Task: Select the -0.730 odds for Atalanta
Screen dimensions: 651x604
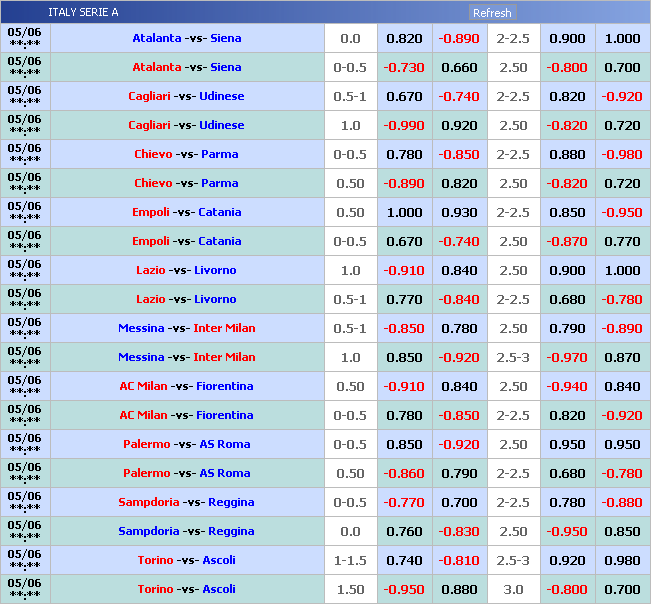Action: (x=405, y=68)
